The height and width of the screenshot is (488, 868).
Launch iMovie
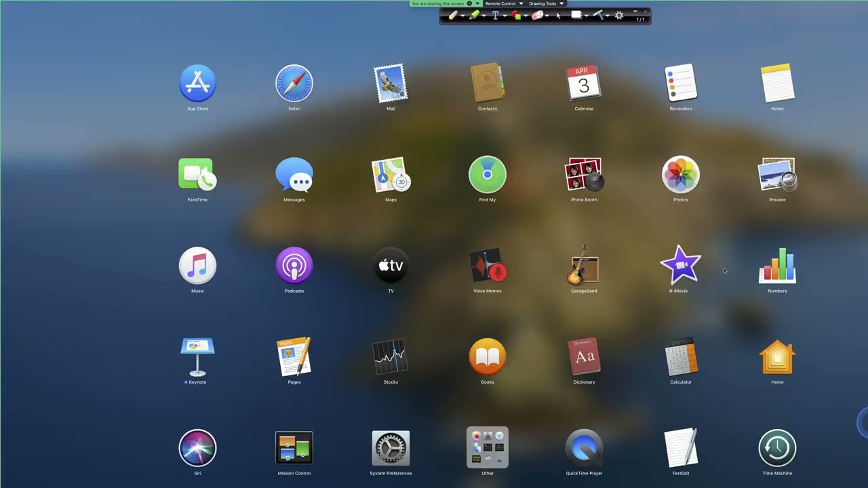(x=681, y=265)
